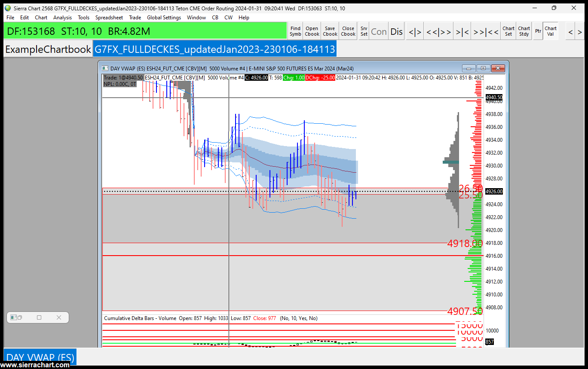Screen dimensions: 588x369
Task: Click Close Cbook in the toolbar
Action: [x=348, y=31]
